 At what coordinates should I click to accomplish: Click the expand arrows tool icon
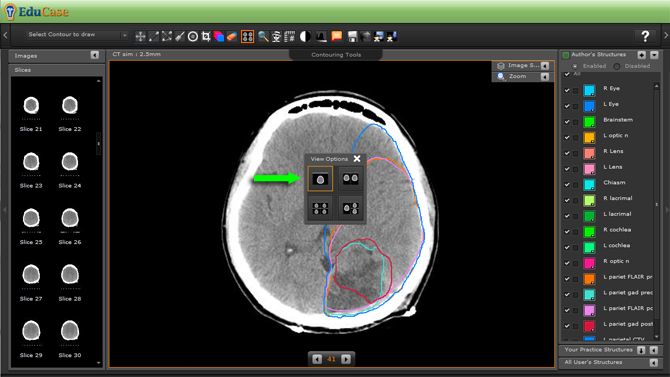point(167,37)
